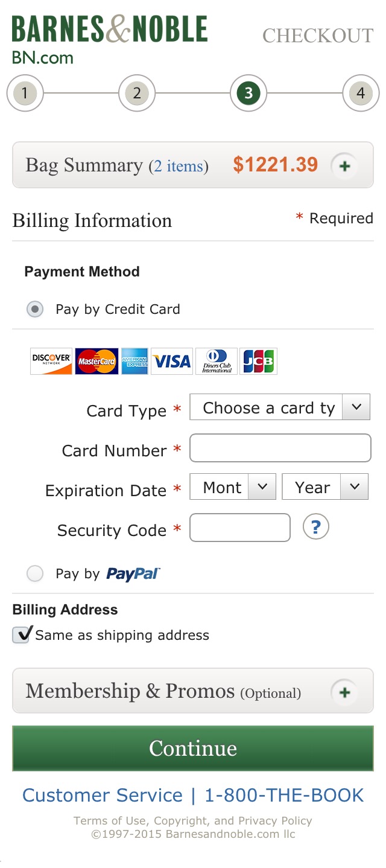
Task: Select the MasterCard logo
Action: 96,361
